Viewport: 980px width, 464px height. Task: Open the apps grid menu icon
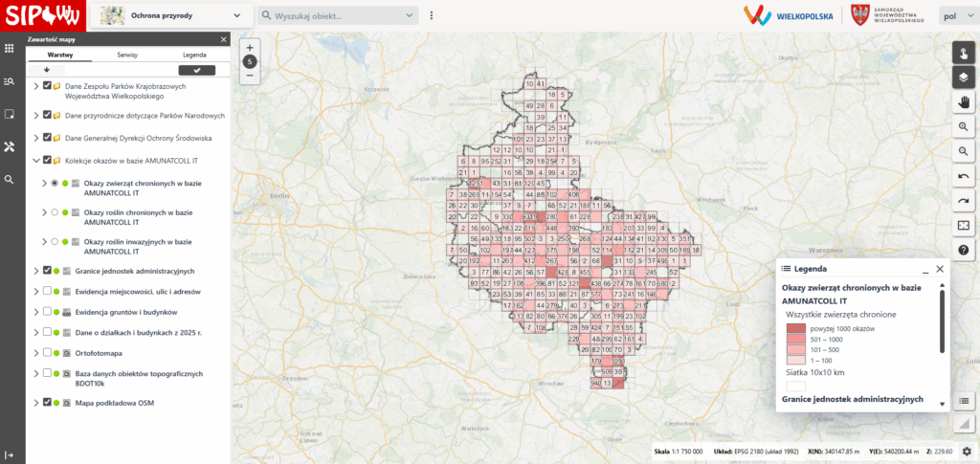(9, 48)
